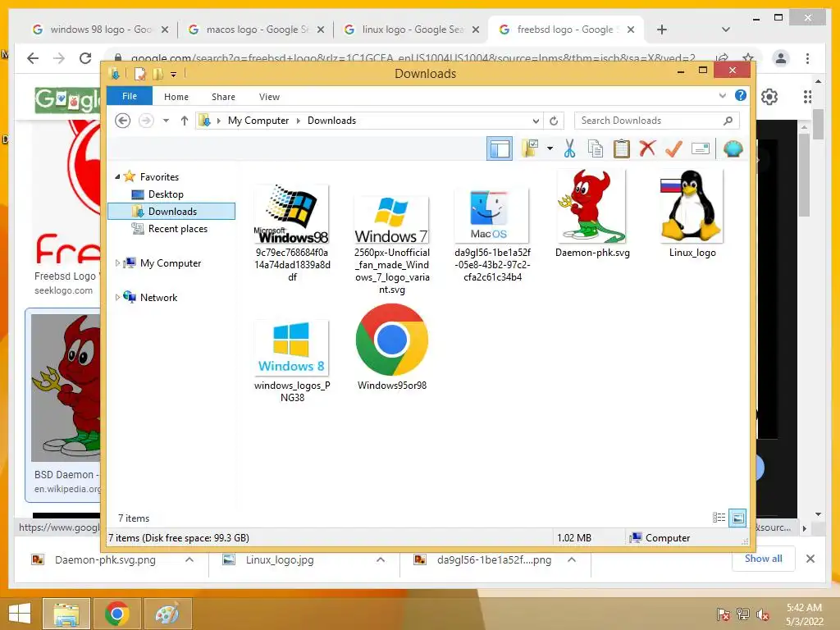The height and width of the screenshot is (630, 840).
Task: Open Windows Start button
Action: 20,614
